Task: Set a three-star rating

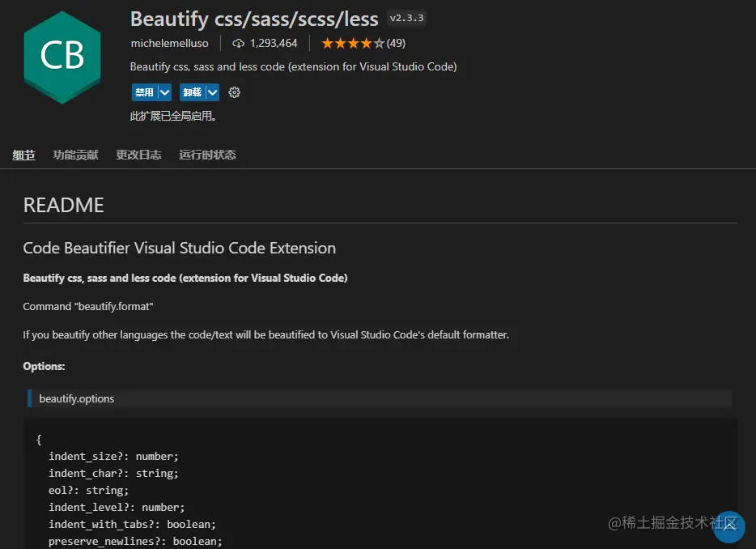Action: point(353,43)
